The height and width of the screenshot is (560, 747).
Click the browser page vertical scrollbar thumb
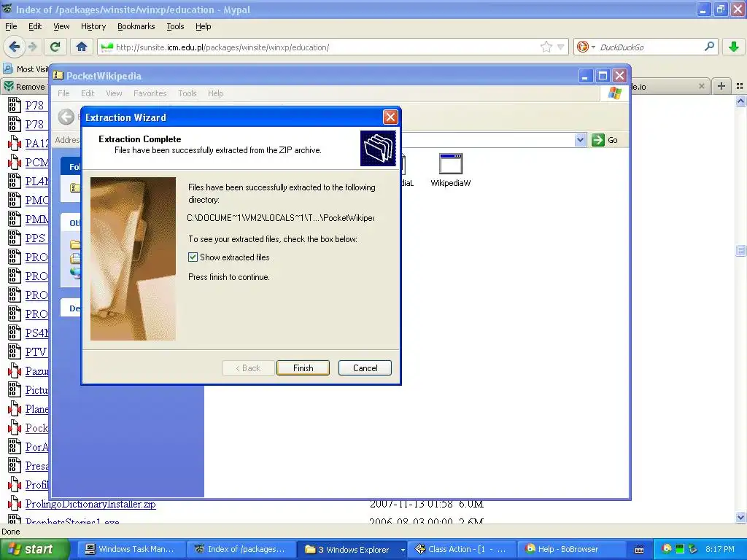click(x=740, y=250)
